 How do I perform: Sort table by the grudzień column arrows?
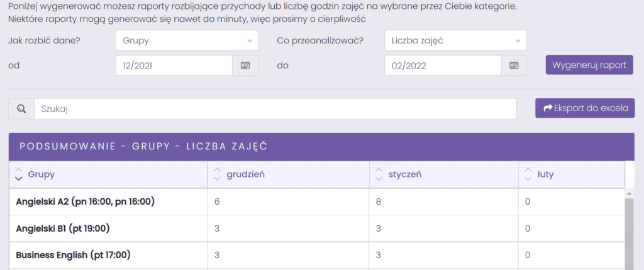coord(217,175)
